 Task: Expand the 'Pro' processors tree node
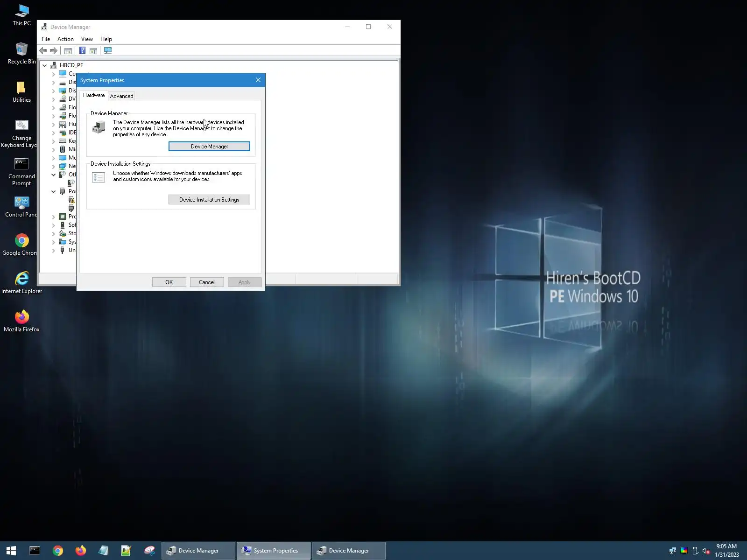(53, 217)
